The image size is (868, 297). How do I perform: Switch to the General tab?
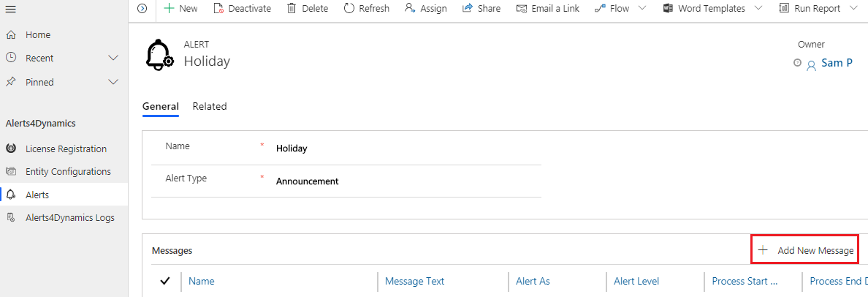click(161, 106)
